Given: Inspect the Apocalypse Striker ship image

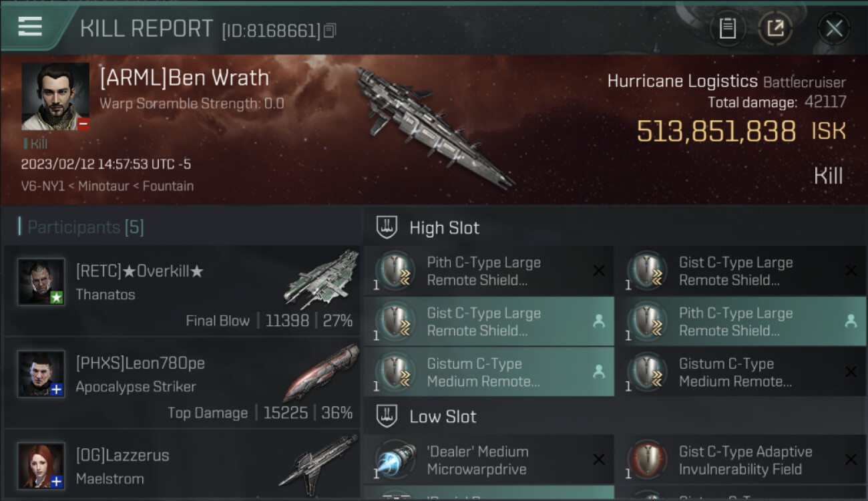Looking at the screenshot, I should [x=321, y=372].
